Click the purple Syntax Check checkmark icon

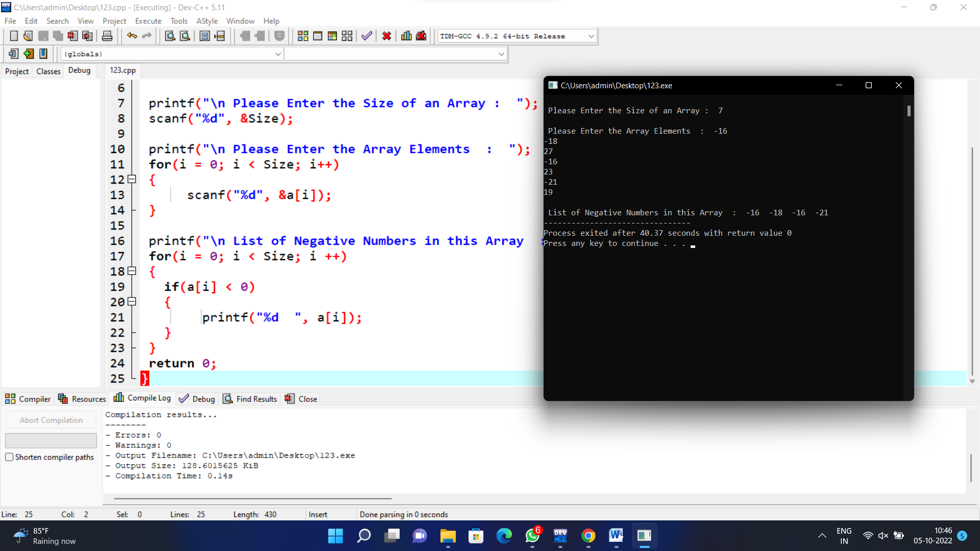click(366, 36)
